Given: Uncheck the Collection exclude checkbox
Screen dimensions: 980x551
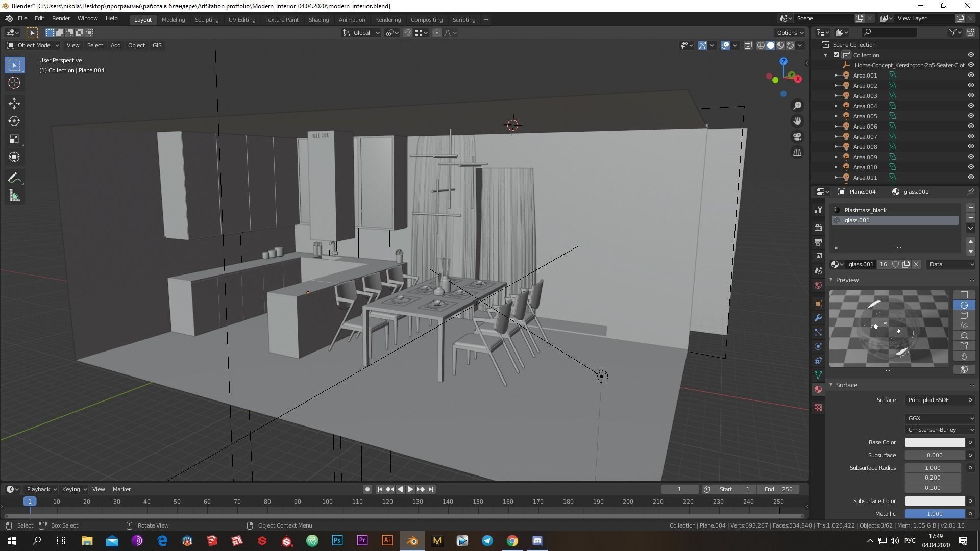Looking at the screenshot, I should click(x=836, y=55).
